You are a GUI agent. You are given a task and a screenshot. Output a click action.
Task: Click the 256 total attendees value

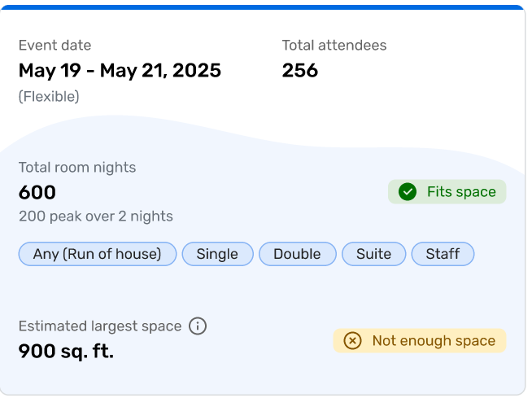coord(300,71)
